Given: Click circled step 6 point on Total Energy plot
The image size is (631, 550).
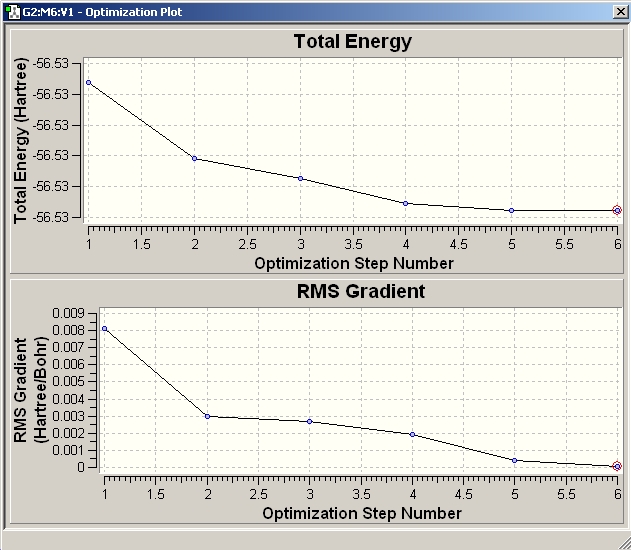Looking at the screenshot, I should click(617, 210).
